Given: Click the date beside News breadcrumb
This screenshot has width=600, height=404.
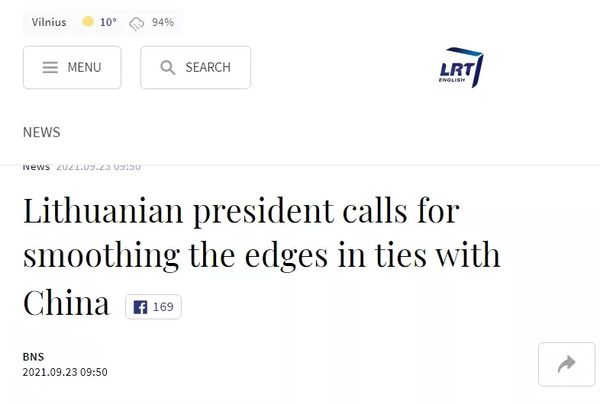Looking at the screenshot, I should pyautogui.click(x=98, y=167).
